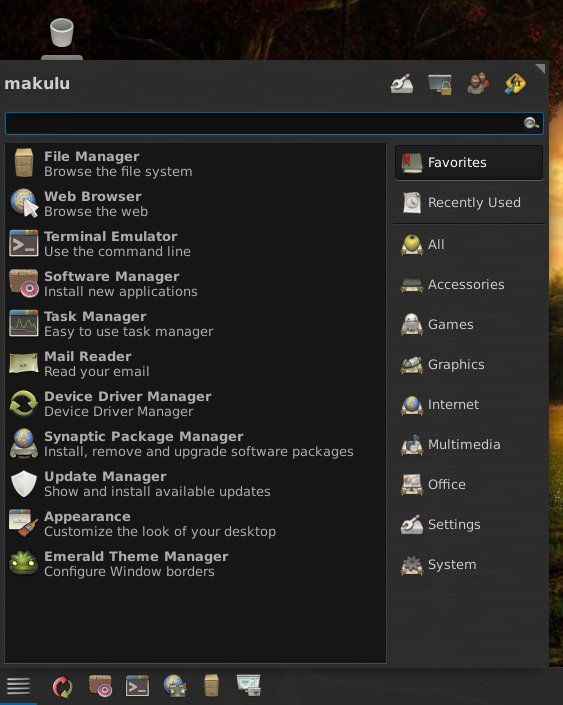563x705 pixels.
Task: Click the makulu username label
Action: pos(37,84)
